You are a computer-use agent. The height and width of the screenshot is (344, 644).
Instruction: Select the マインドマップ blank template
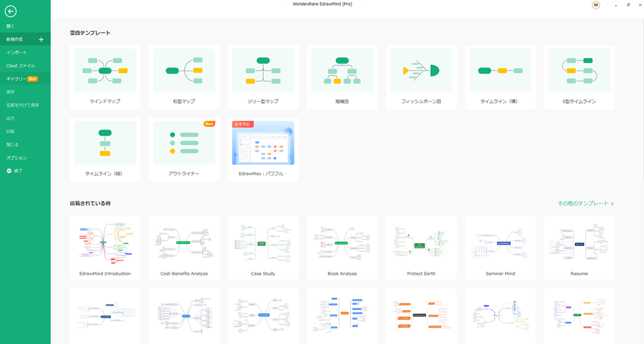point(105,77)
